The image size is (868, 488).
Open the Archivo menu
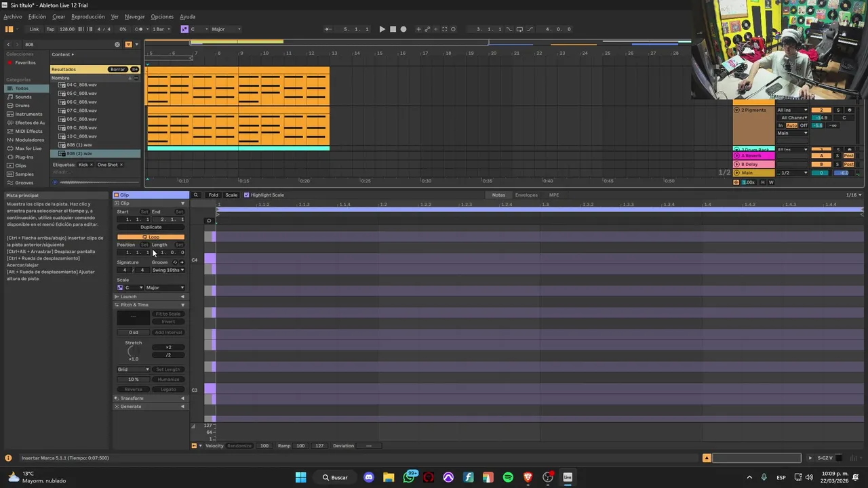[13, 16]
